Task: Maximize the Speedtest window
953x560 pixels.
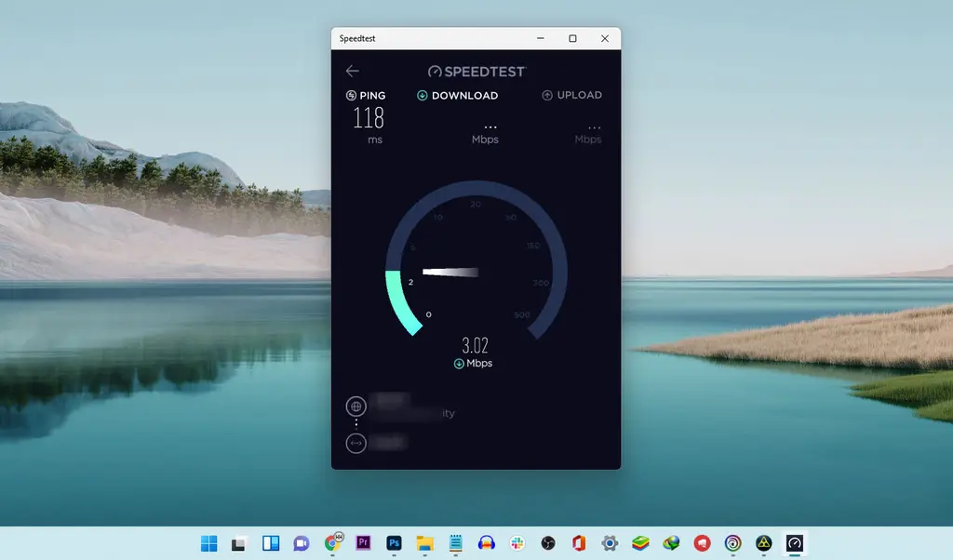Action: coord(572,38)
